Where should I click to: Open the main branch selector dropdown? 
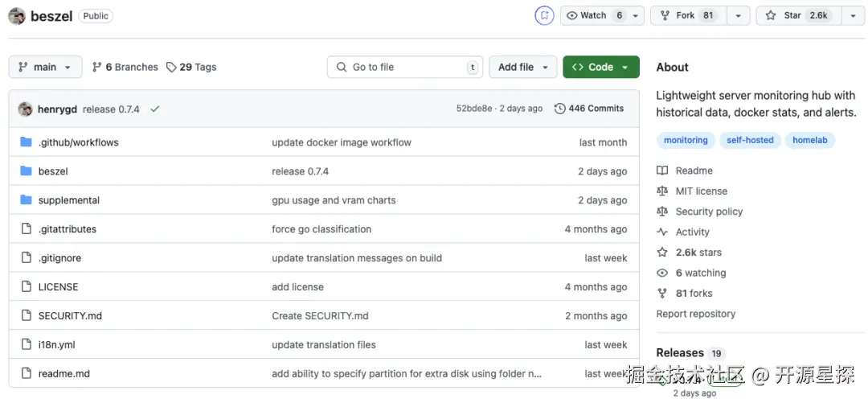(x=45, y=67)
